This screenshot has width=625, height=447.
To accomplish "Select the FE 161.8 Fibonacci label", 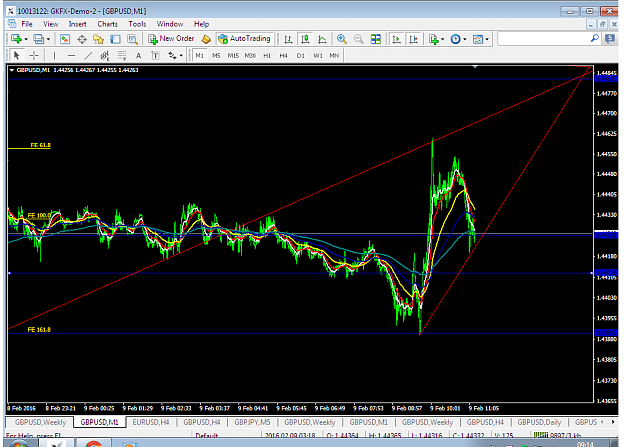I will point(39,330).
